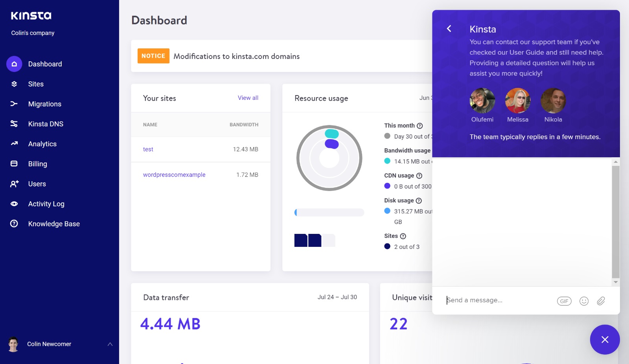
Task: Click help icon next to CDN usage
Action: tap(419, 176)
